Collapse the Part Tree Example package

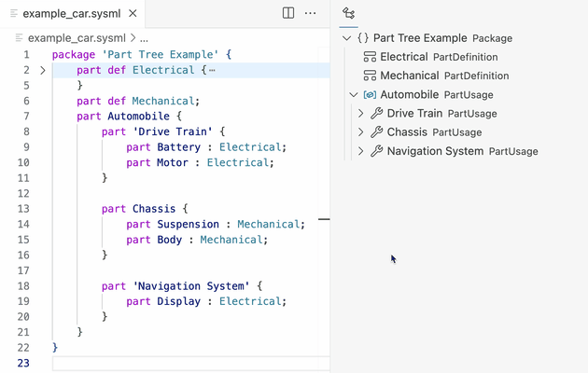(x=347, y=38)
